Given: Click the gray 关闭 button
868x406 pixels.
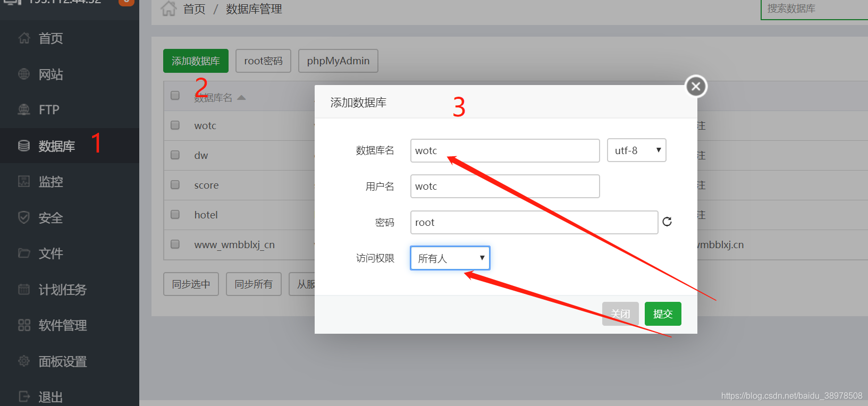Looking at the screenshot, I should (x=620, y=314).
